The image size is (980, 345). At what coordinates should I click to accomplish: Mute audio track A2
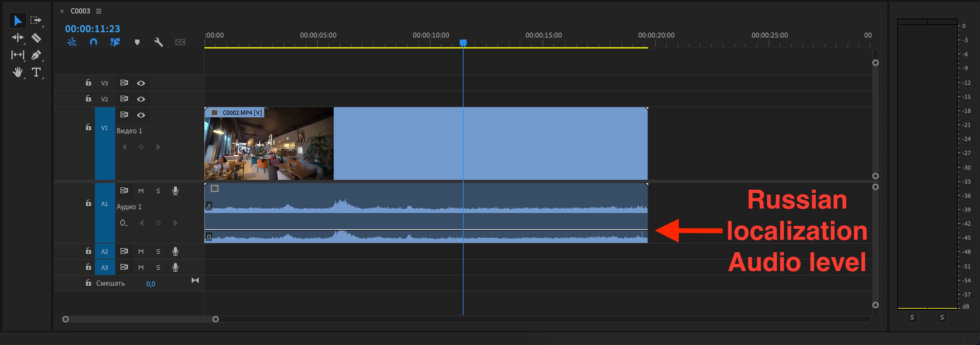(141, 251)
